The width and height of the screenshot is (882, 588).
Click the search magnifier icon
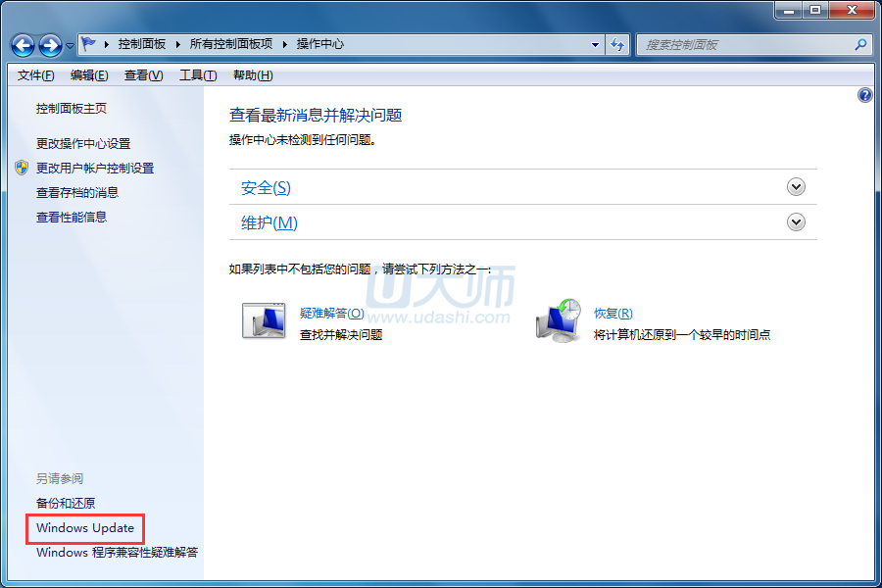point(860,44)
